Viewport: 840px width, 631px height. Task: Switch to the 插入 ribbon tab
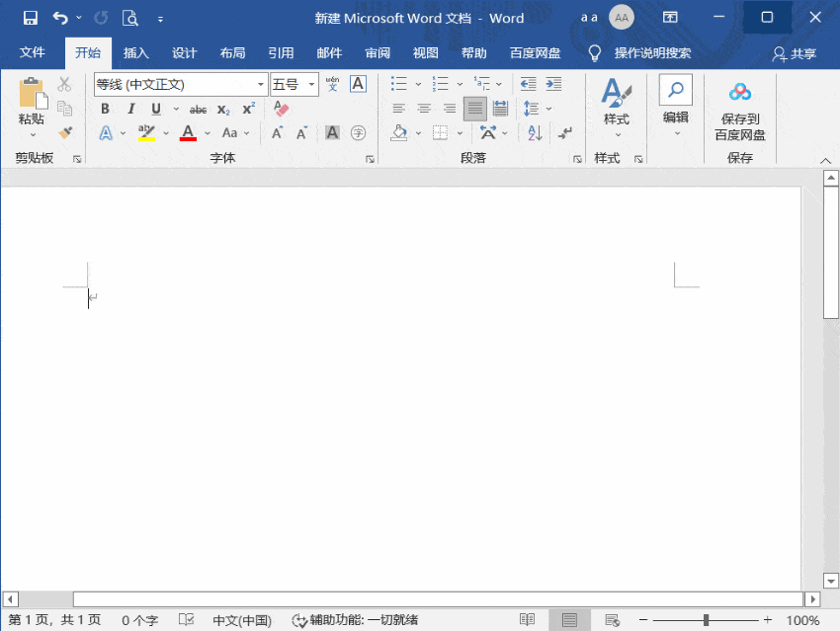tap(135, 53)
